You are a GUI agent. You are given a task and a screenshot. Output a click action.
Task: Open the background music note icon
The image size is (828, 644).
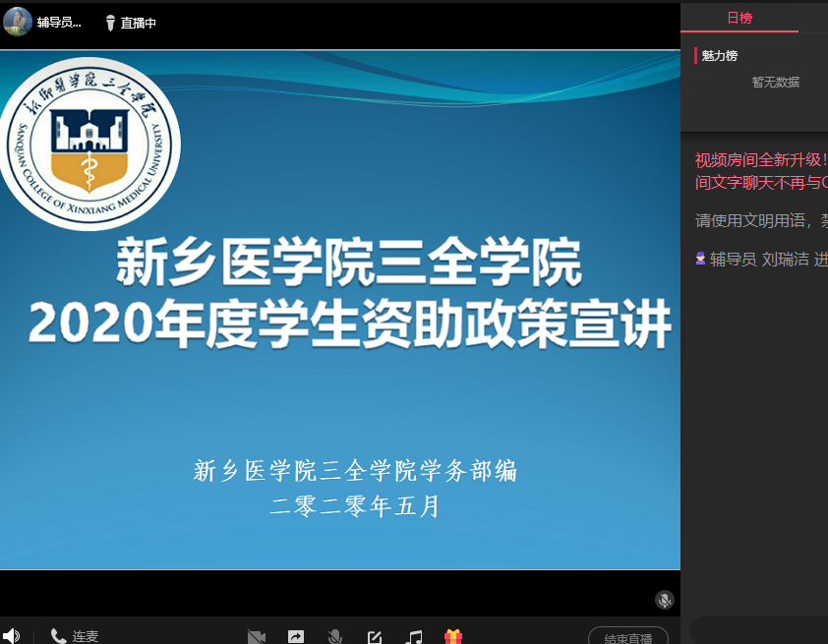tap(415, 637)
